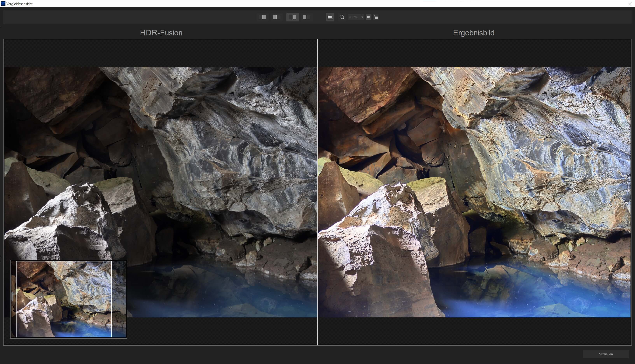Select the fourth comparison layout icon
Screen dimensions: 635x364
(x=306, y=17)
